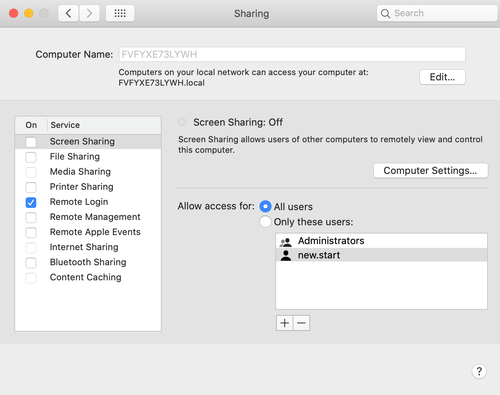Enable the Content Caching checkbox
The image size is (500, 395).
[x=31, y=278]
